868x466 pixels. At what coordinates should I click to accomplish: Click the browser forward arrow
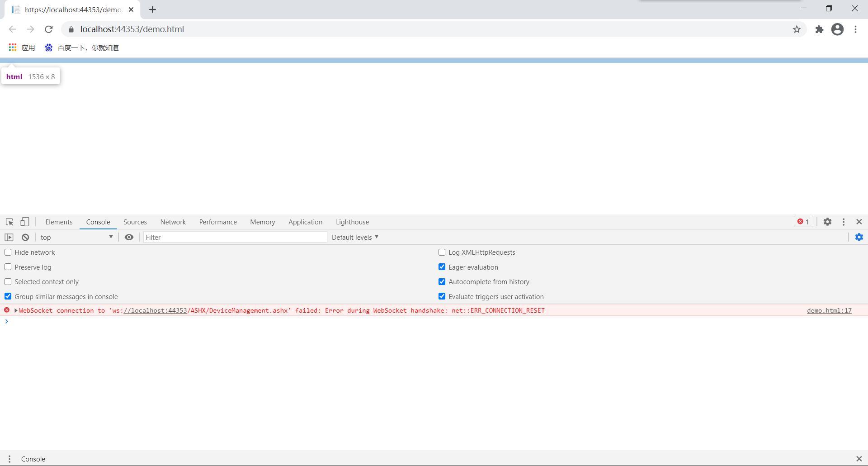tap(30, 29)
